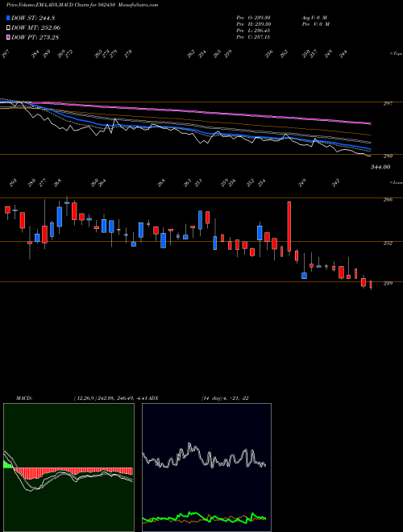The height and width of the screenshot is (532, 403).
Task: Click the chart title for 502450
Action: pos(82,5)
